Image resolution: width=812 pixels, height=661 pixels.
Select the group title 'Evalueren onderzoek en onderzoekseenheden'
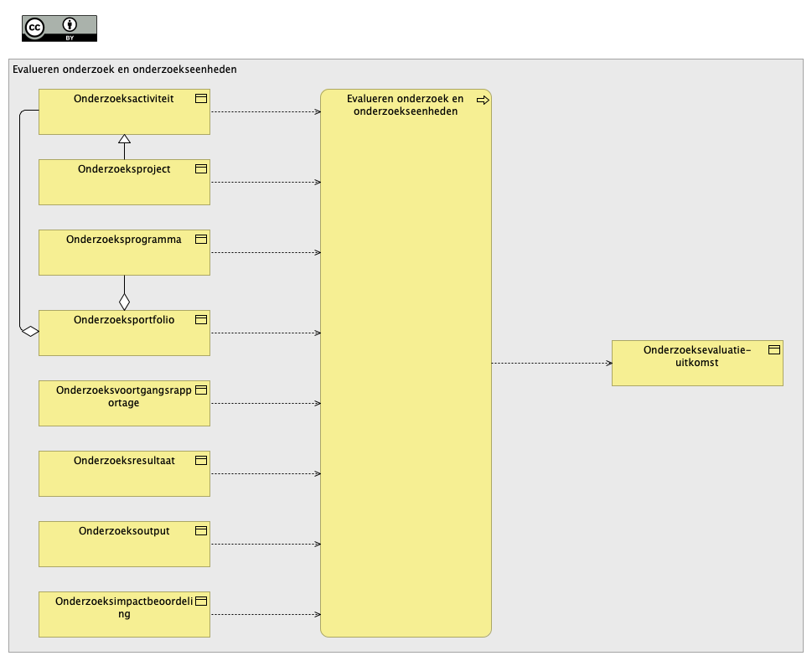coord(125,70)
